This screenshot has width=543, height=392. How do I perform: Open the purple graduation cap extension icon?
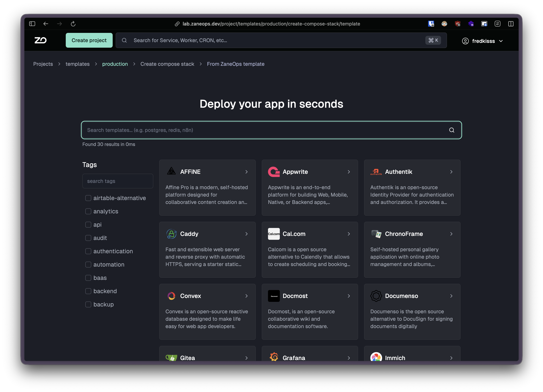pos(471,24)
